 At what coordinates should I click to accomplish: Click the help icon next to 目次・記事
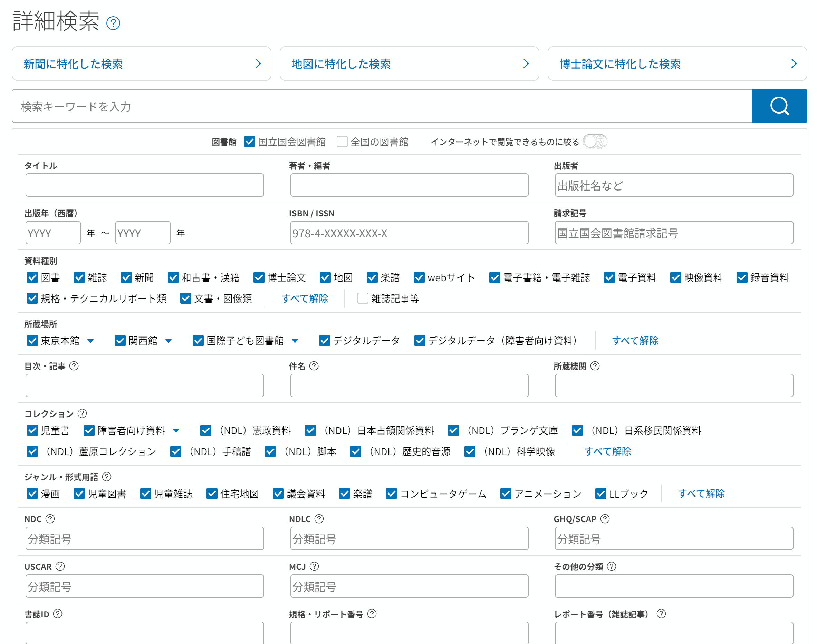74,366
